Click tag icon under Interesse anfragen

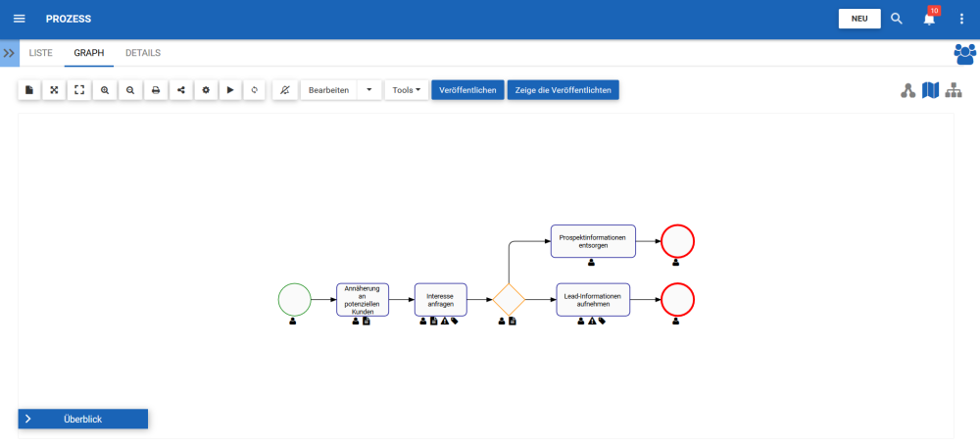click(455, 322)
